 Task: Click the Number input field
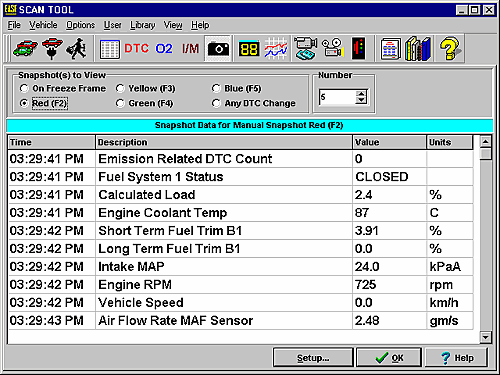pyautogui.click(x=337, y=97)
